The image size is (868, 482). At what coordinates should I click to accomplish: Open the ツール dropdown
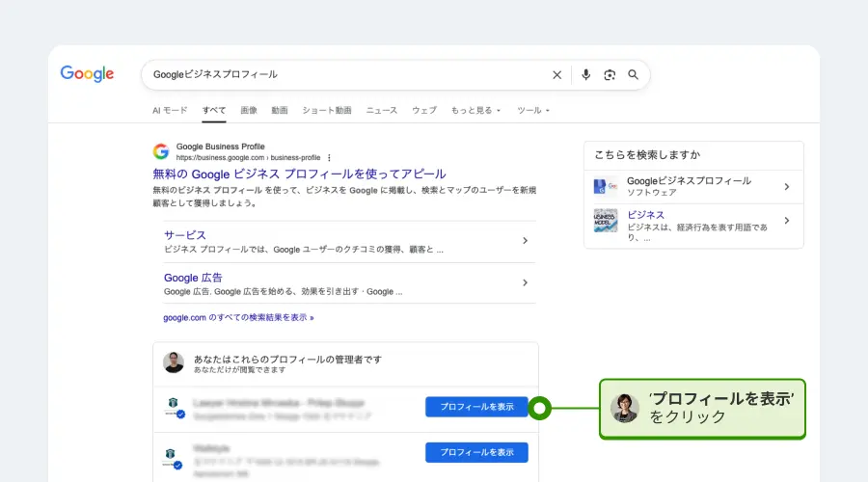(x=533, y=110)
